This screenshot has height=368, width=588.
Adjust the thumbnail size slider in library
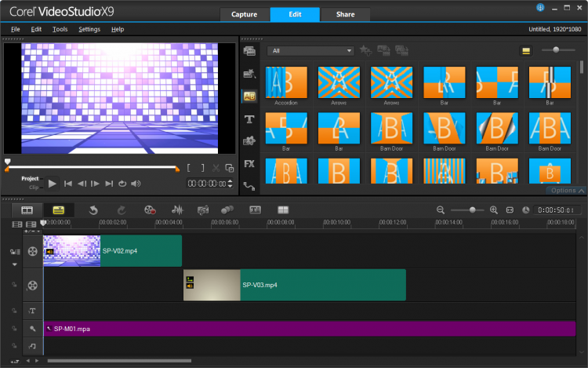[556, 50]
